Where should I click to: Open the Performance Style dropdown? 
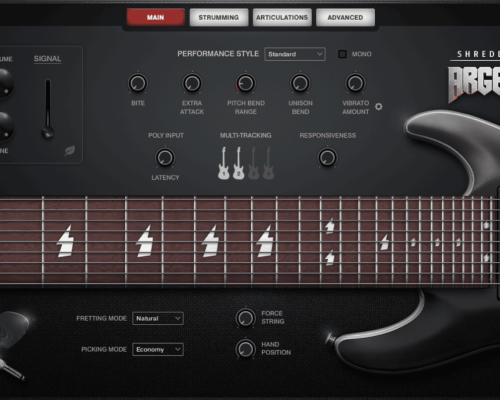tap(295, 54)
